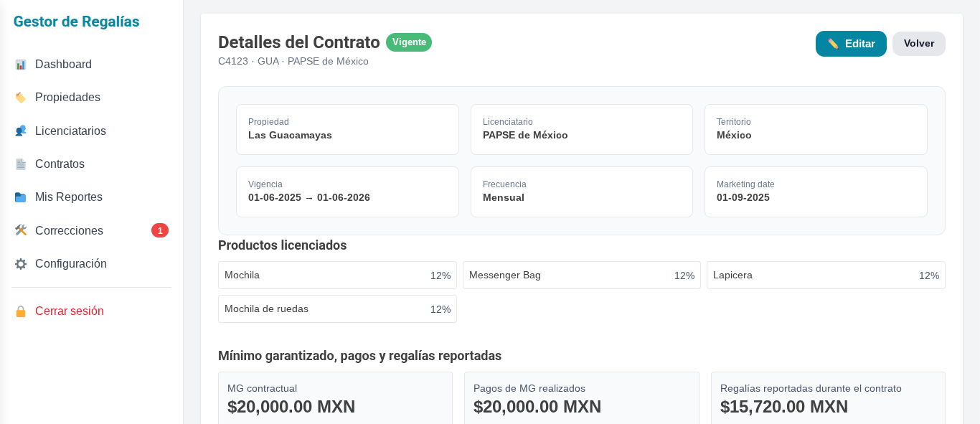
Task: Open Mis Reportes using the folder icon
Action: pos(21,197)
